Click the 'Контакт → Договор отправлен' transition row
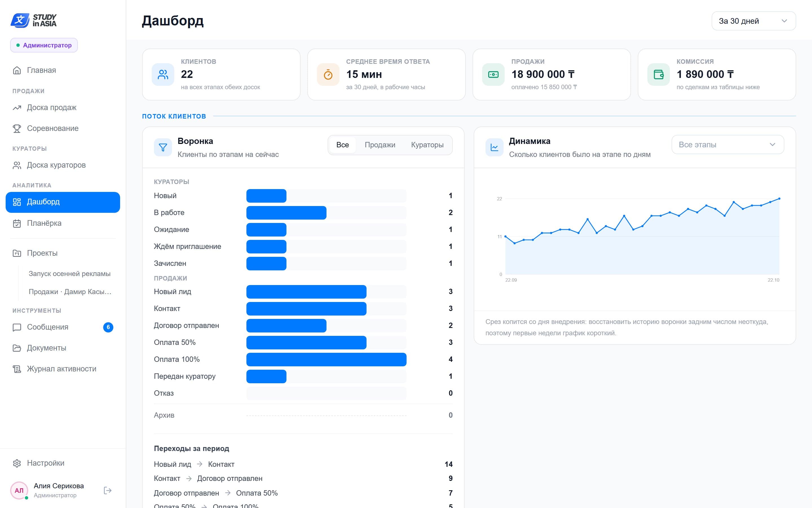Image resolution: width=812 pixels, height=508 pixels. click(303, 478)
